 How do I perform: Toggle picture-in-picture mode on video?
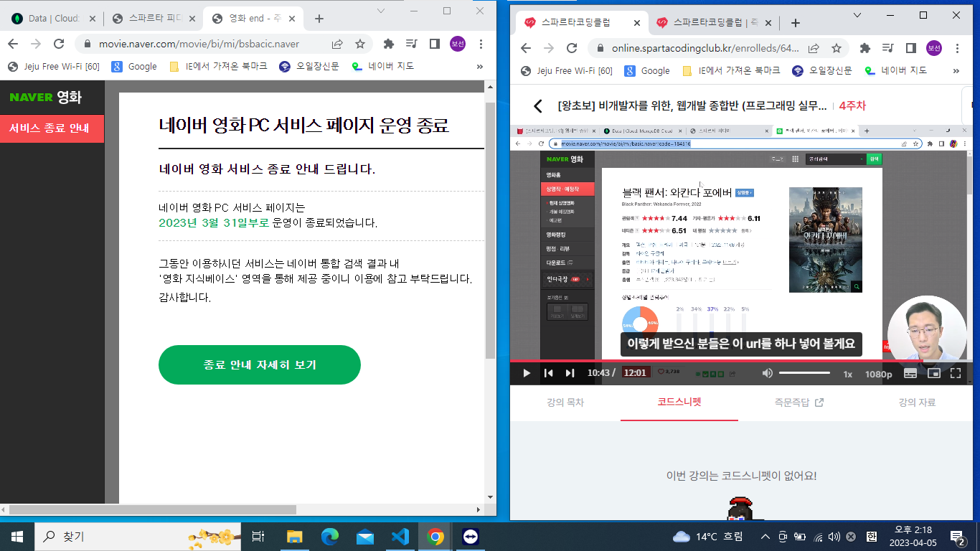coord(933,373)
